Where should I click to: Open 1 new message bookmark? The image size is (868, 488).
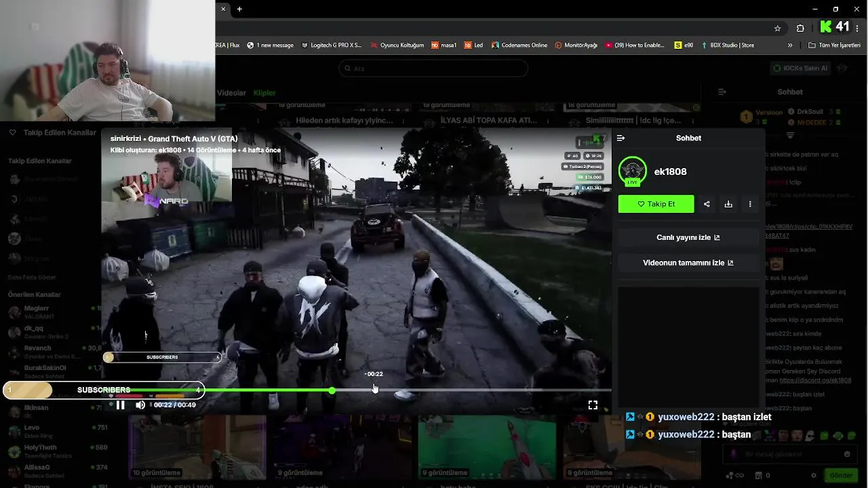270,45
